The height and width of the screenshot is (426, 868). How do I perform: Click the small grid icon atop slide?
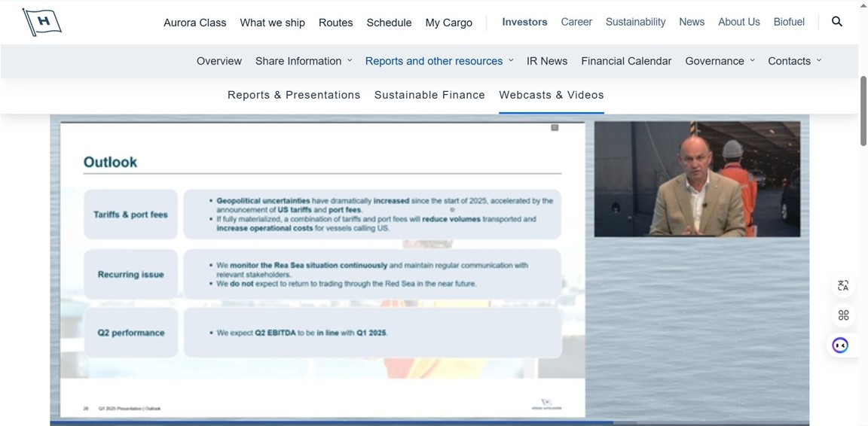555,128
